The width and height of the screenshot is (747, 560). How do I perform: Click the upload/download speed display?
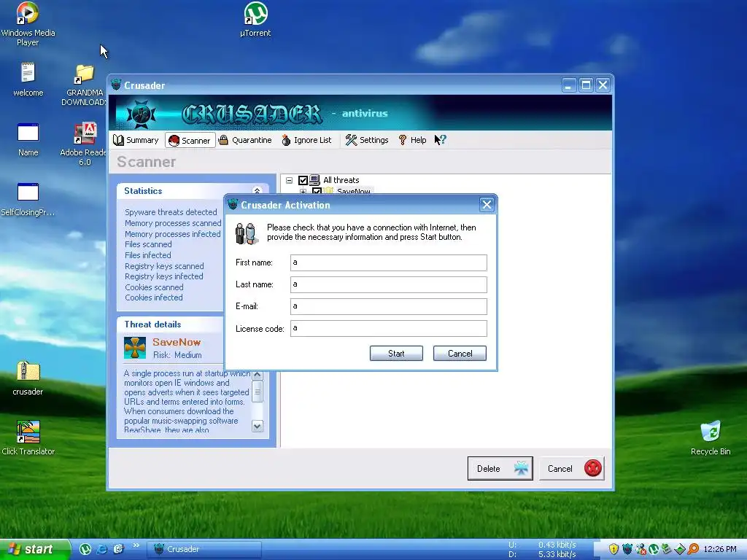pos(543,549)
